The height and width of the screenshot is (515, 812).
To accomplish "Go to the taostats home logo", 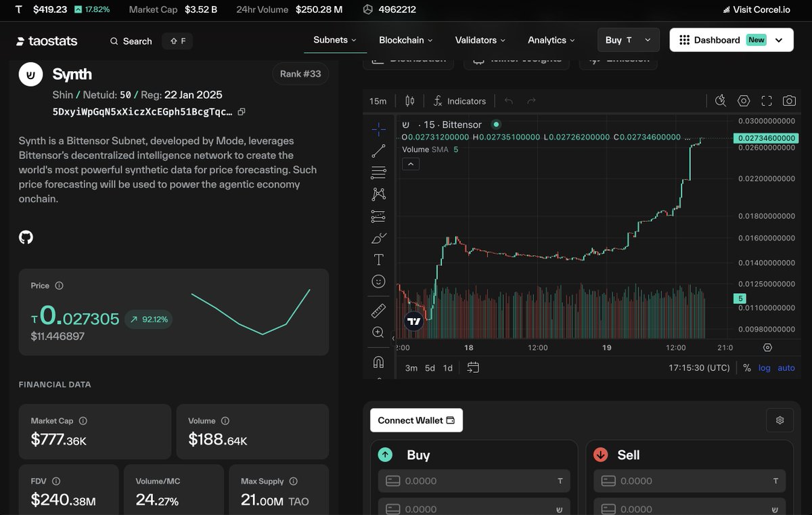I will [47, 41].
